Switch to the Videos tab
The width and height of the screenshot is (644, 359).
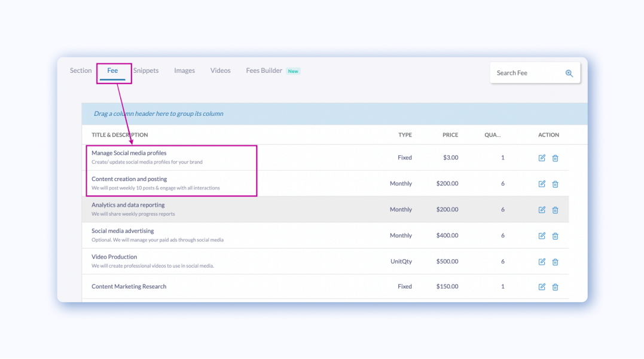point(220,70)
